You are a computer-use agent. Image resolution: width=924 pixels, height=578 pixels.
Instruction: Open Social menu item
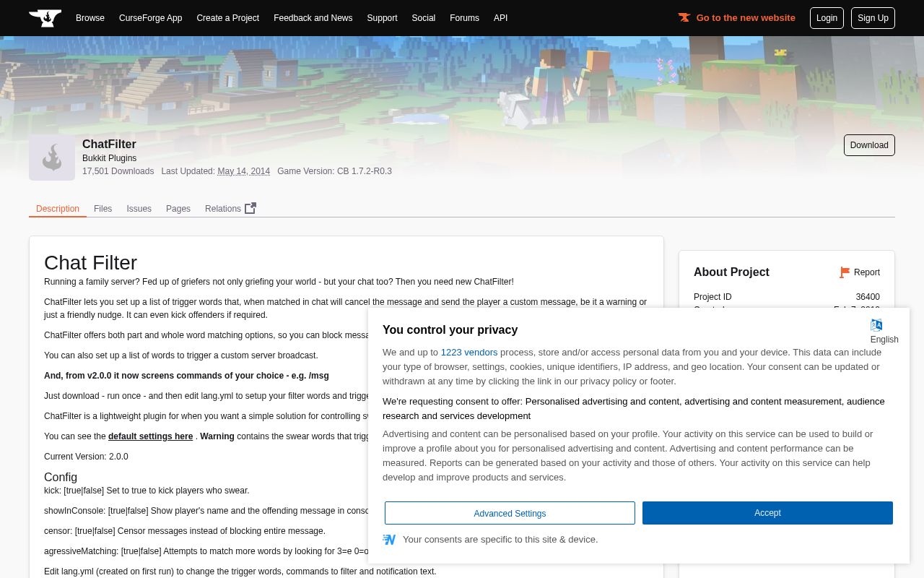pyautogui.click(x=423, y=18)
